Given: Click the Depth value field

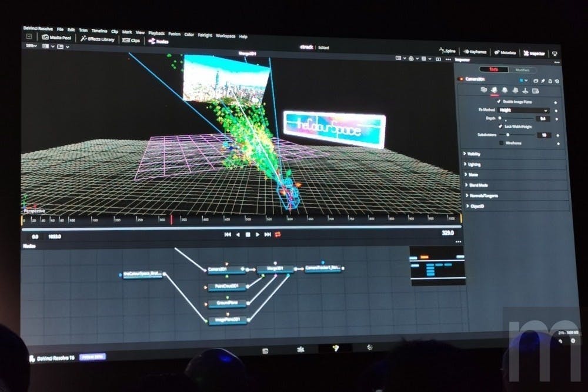Looking at the screenshot, I should [543, 119].
